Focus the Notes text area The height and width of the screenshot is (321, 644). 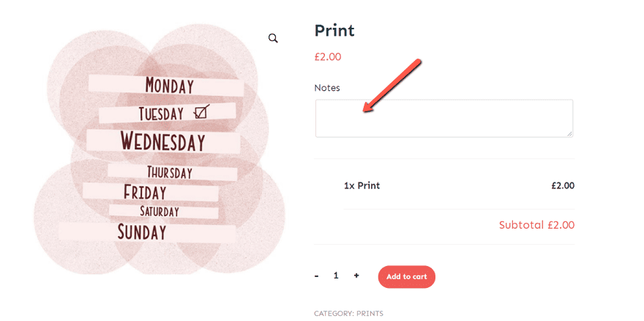[443, 118]
